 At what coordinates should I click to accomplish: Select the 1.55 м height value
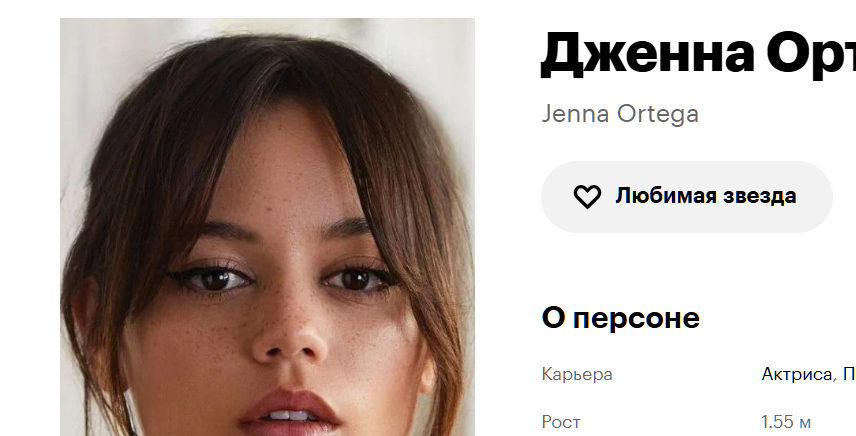[786, 422]
